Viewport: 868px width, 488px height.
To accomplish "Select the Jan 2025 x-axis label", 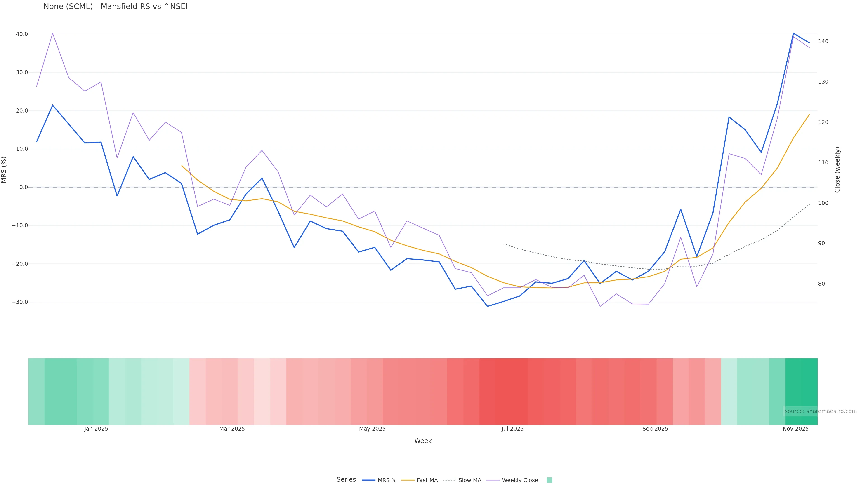I will pos(96,429).
